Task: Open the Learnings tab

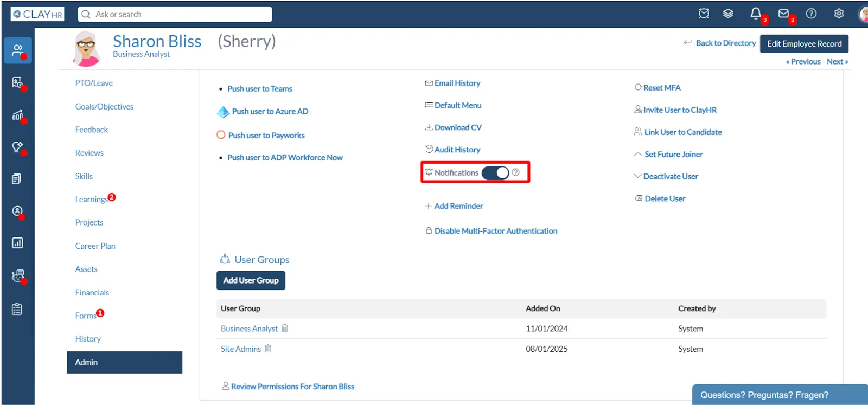Action: [x=92, y=200]
